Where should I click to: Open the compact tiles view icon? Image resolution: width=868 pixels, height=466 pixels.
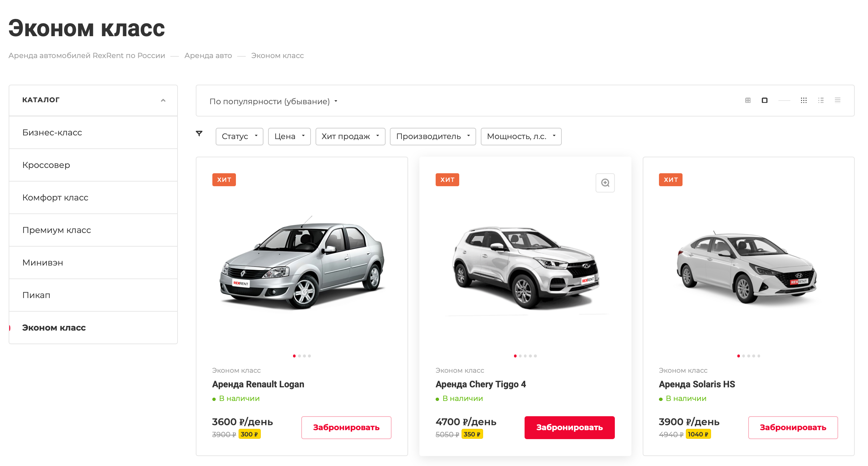coord(804,100)
